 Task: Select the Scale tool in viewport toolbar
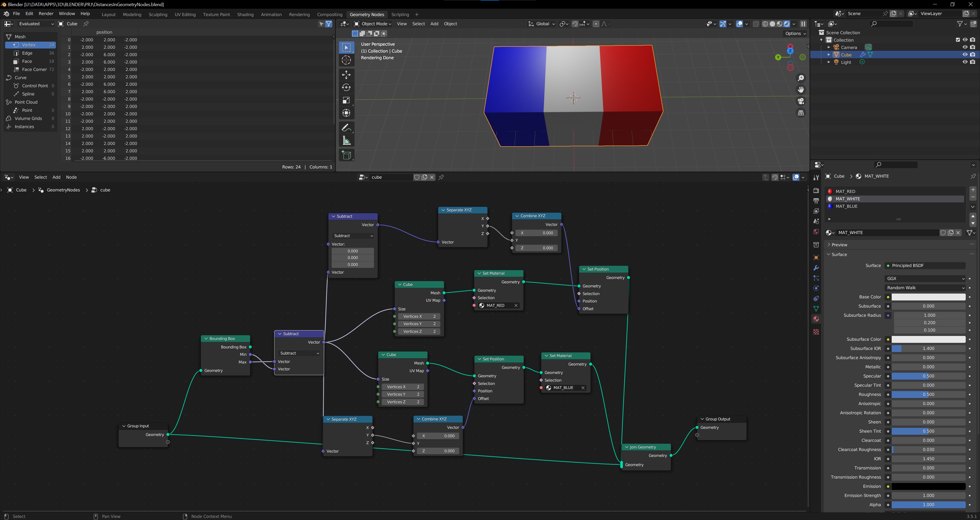coord(346,100)
